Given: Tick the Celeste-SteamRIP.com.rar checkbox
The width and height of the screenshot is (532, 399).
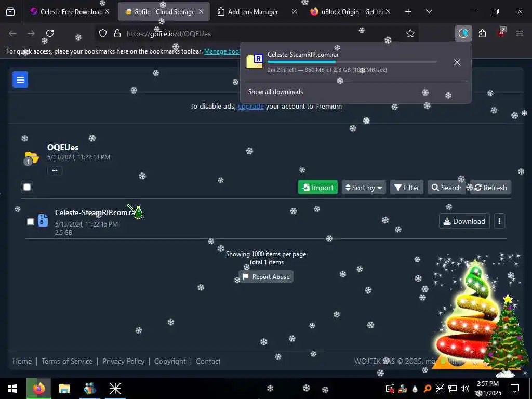Looking at the screenshot, I should [31, 222].
